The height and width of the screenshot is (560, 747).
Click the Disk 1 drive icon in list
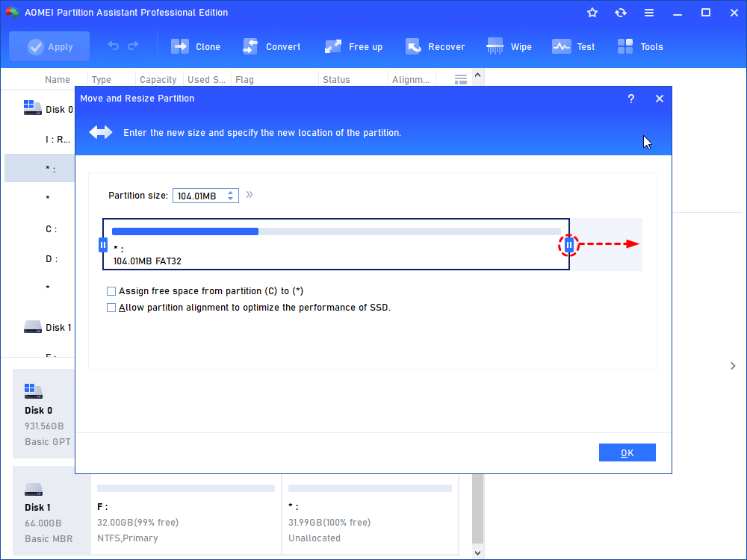32,327
